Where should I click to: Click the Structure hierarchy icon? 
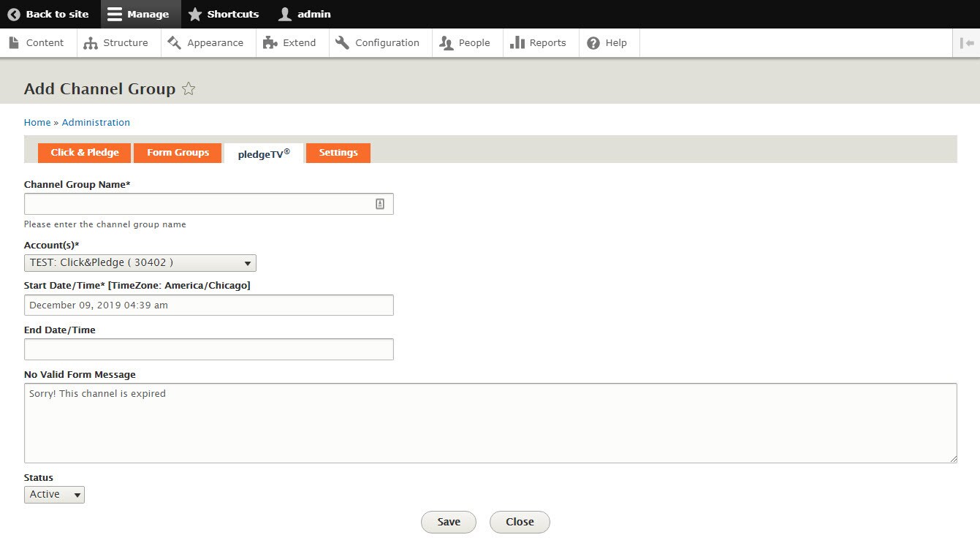(91, 43)
